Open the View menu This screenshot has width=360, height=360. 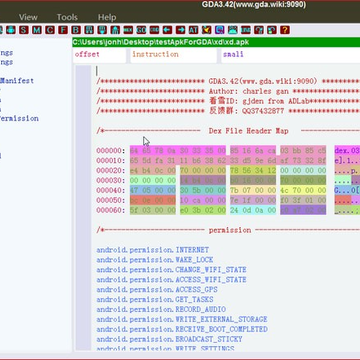pyautogui.click(x=28, y=17)
